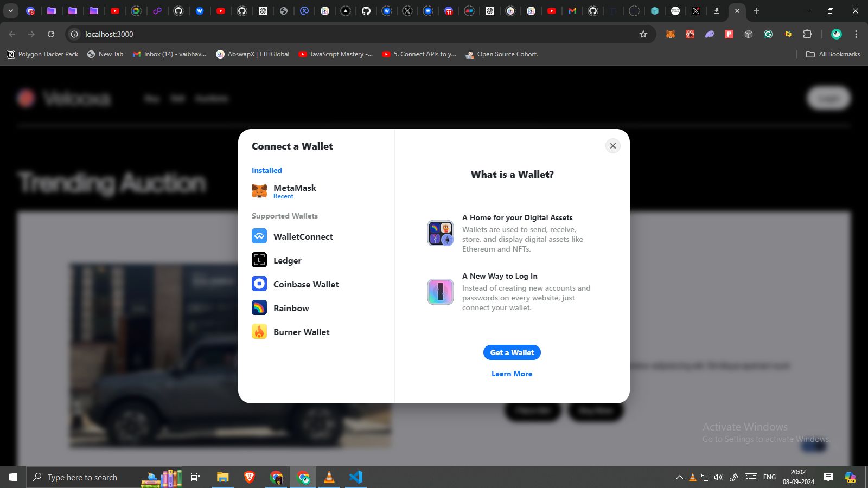
Task: Open Chrome's three-dot menu
Action: click(x=856, y=34)
